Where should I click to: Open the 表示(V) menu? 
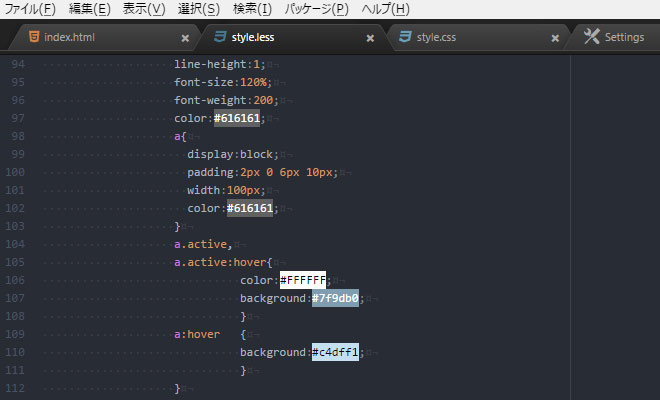[x=144, y=9]
